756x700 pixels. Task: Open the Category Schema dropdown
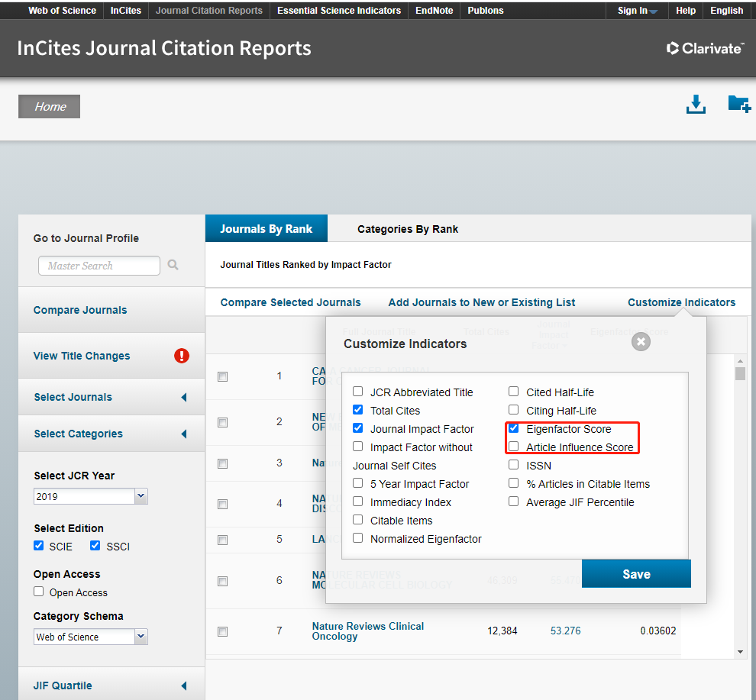pyautogui.click(x=141, y=637)
